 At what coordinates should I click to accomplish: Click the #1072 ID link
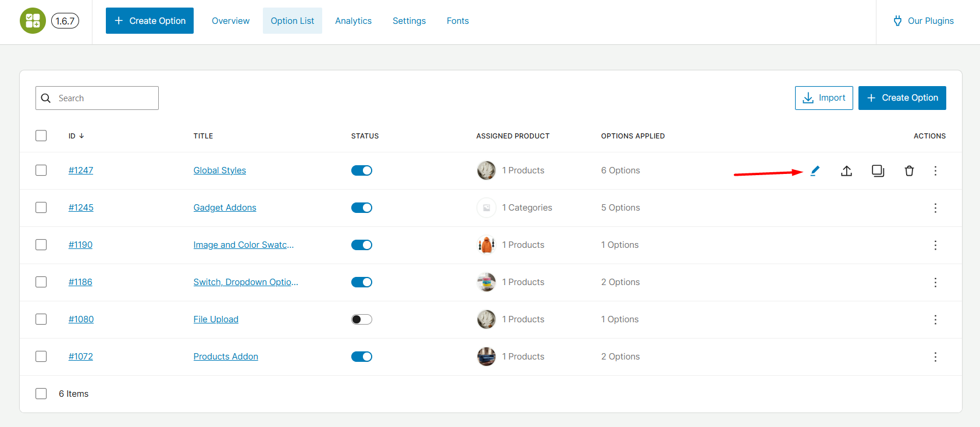81,357
